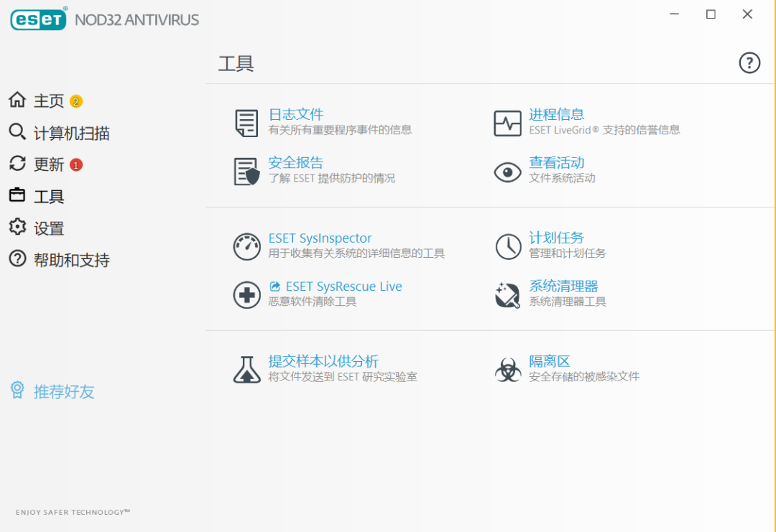Click the 进程信息 pulse monitor icon
776x532 pixels.
click(x=507, y=123)
